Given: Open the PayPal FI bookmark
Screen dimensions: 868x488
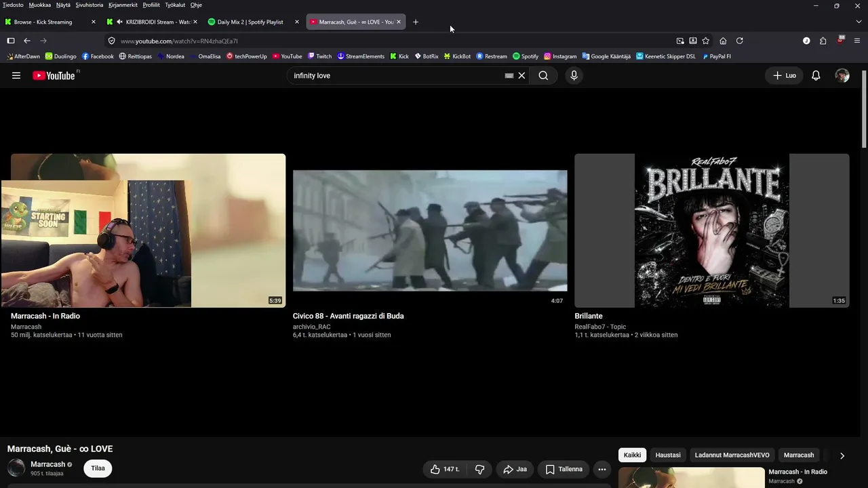Looking at the screenshot, I should pyautogui.click(x=716, y=56).
